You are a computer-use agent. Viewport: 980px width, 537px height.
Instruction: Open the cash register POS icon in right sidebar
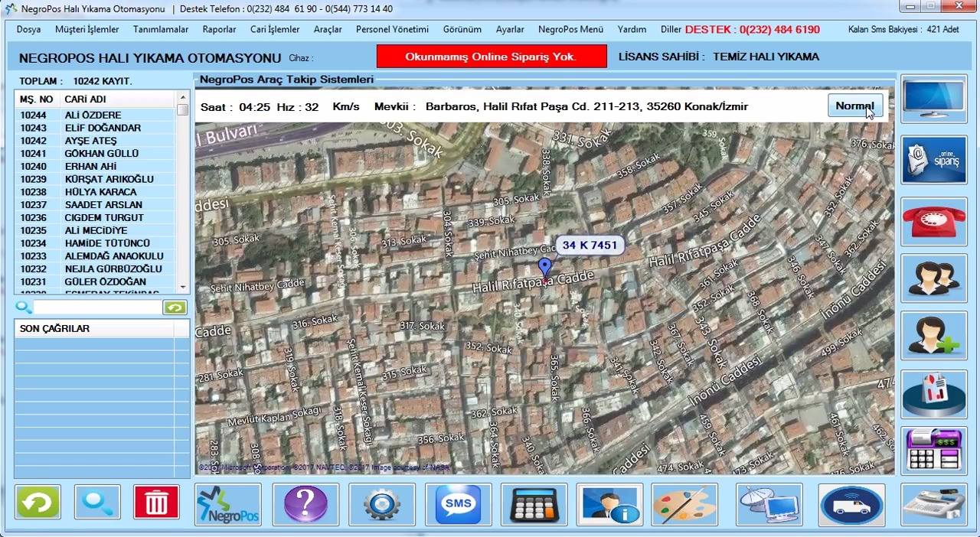[x=934, y=451]
